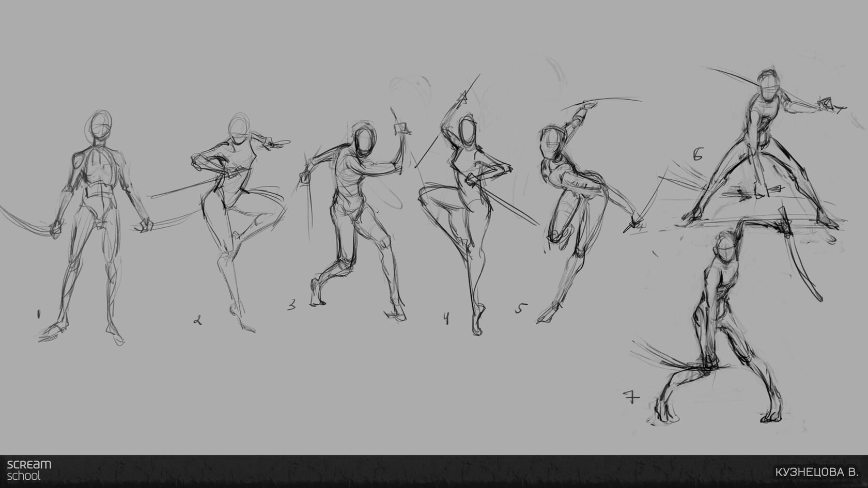Click the handwritten number 3 label
Viewport: 868px width, 488px height.
pos(292,305)
